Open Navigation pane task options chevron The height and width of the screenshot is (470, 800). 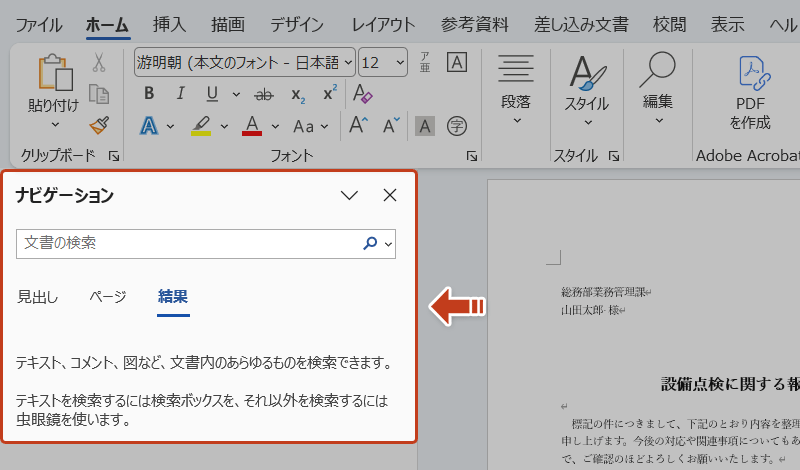(349, 195)
